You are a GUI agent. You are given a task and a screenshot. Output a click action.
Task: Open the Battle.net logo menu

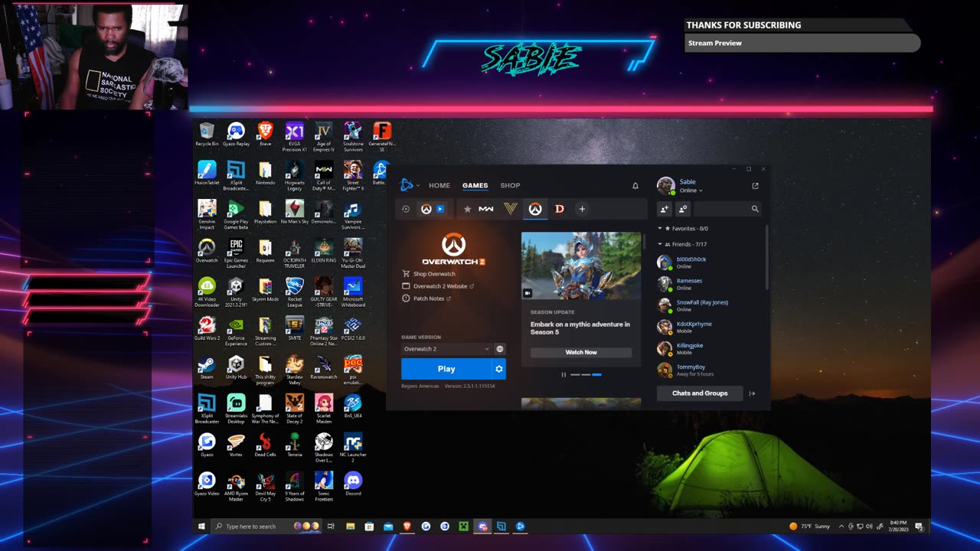409,185
